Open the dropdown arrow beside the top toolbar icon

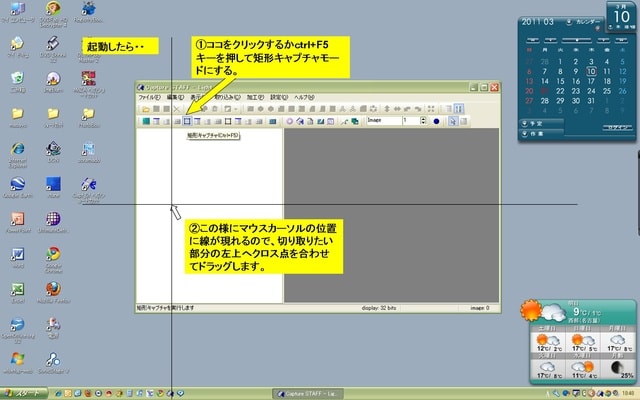coord(236,109)
